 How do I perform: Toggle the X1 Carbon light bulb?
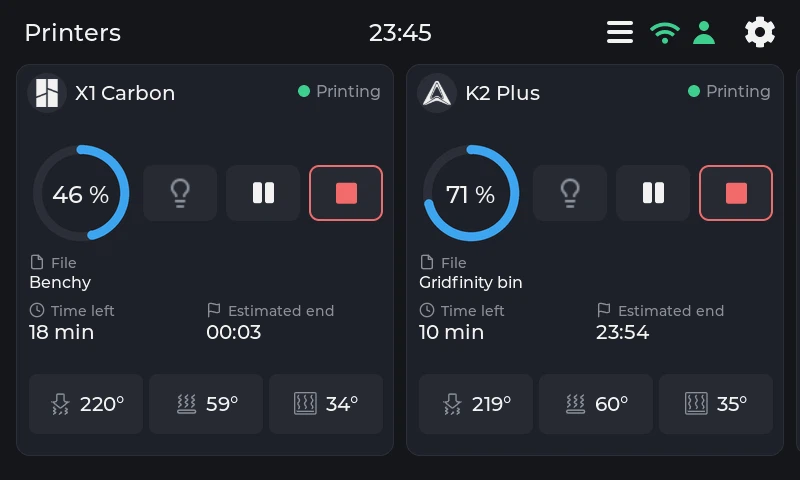tap(180, 193)
